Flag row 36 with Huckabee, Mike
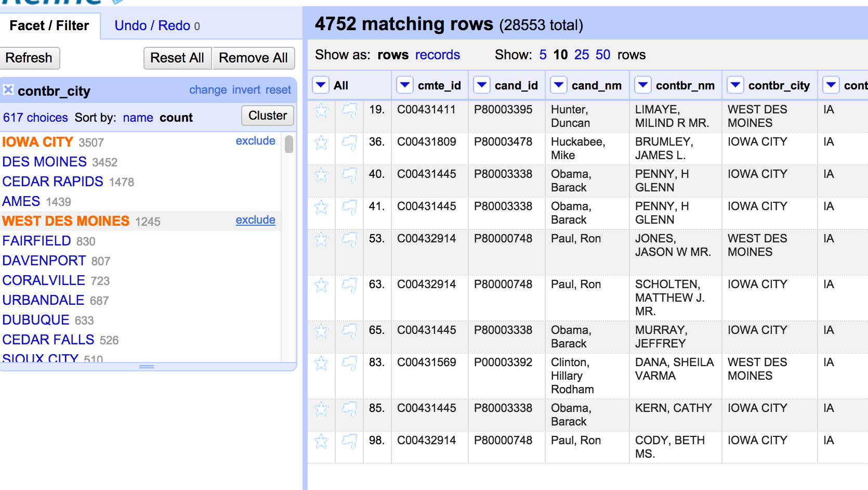The image size is (868, 490). (349, 143)
